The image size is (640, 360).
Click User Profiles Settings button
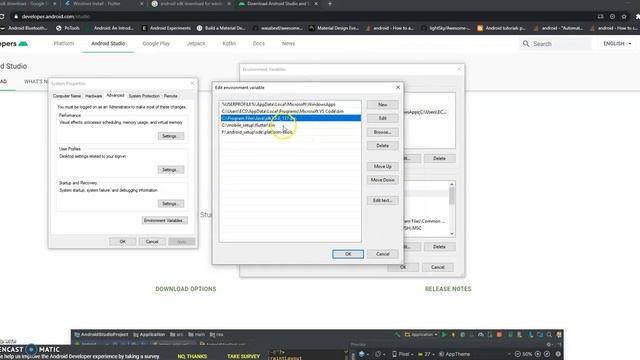pos(171,170)
